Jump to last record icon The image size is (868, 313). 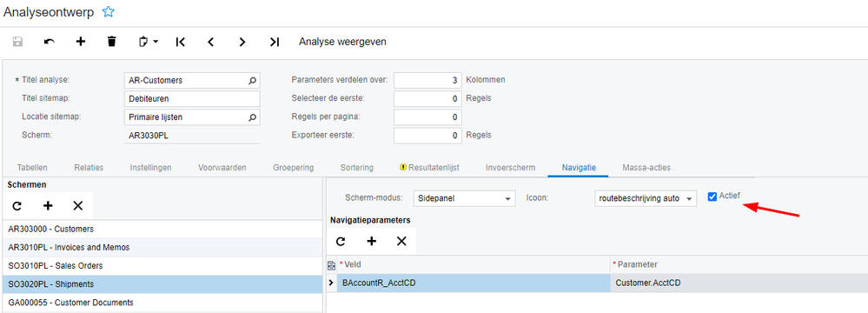pos(275,42)
